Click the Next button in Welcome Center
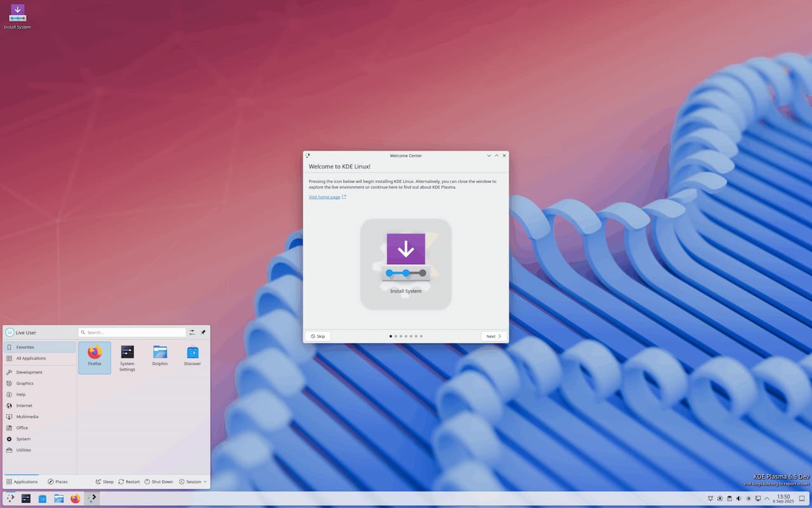Screen dimensions: 812x508 tap(494, 336)
